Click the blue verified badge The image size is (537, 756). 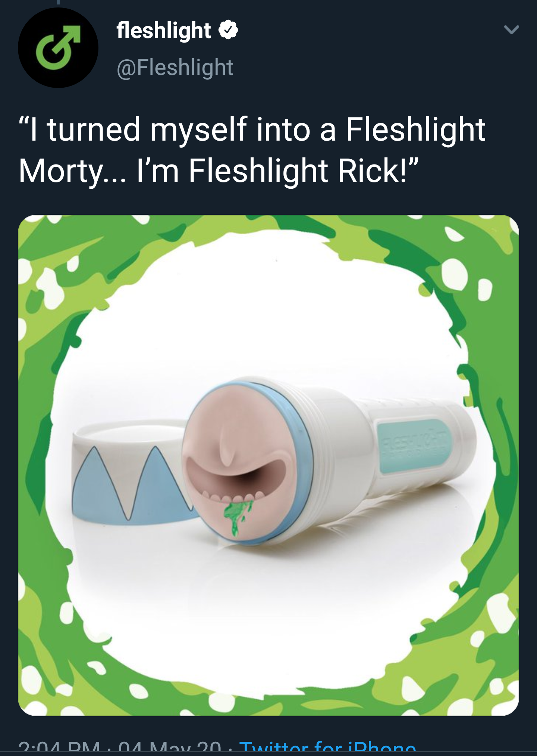[228, 30]
